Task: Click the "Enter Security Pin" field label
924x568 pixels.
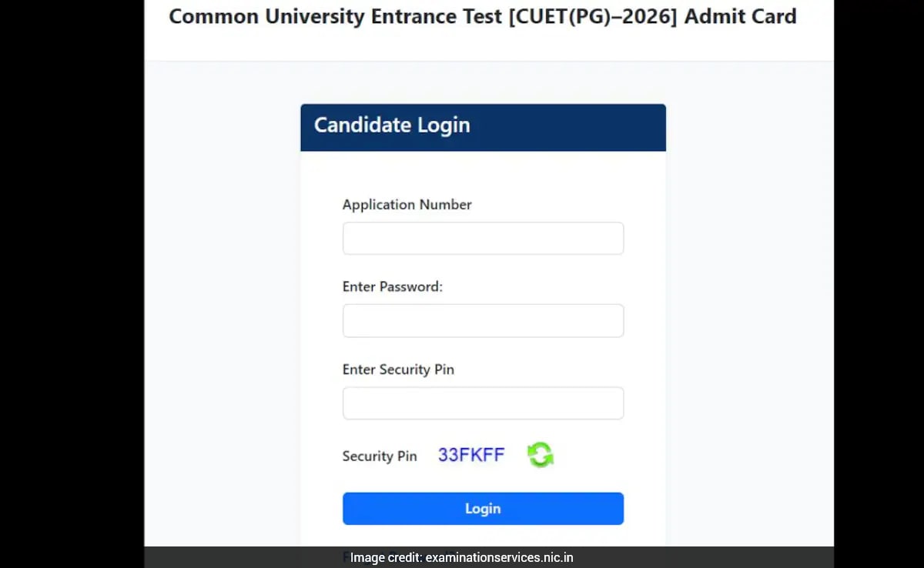Action: click(398, 369)
